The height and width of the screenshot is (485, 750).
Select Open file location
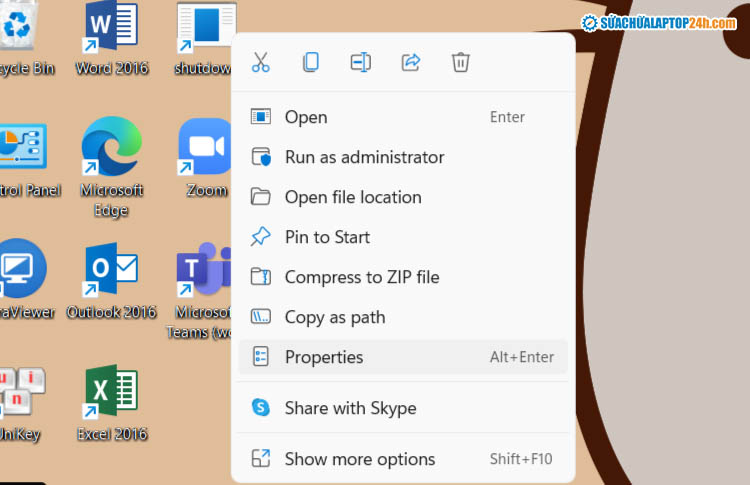click(x=403, y=197)
